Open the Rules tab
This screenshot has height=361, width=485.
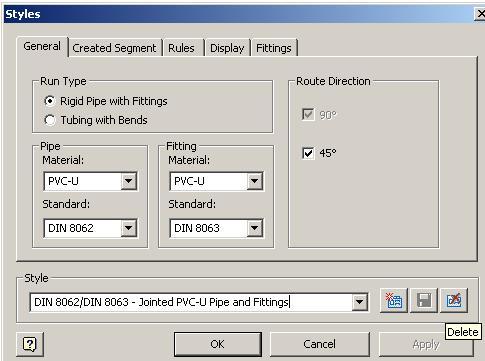point(181,48)
